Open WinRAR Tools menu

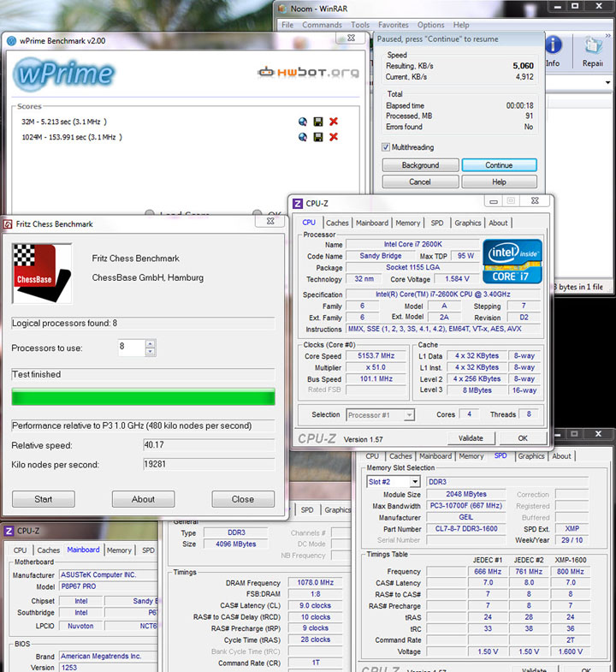pyautogui.click(x=360, y=25)
